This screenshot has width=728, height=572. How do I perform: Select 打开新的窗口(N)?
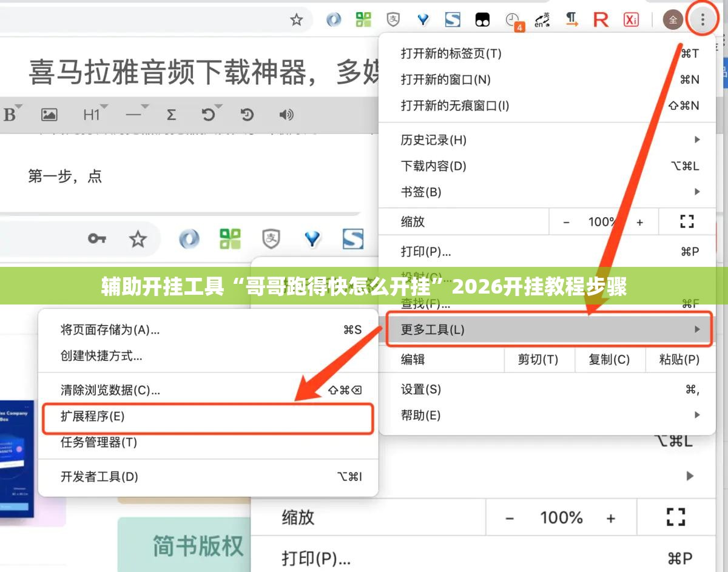pos(547,79)
